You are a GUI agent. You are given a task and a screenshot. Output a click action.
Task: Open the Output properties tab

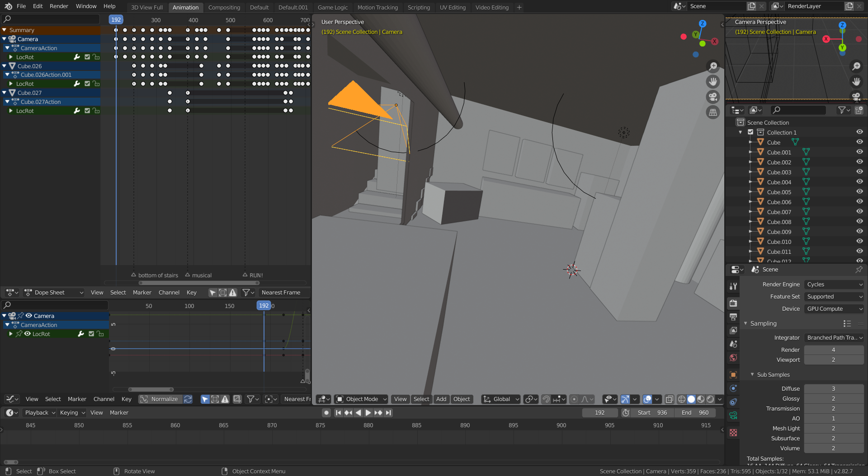[x=733, y=317]
